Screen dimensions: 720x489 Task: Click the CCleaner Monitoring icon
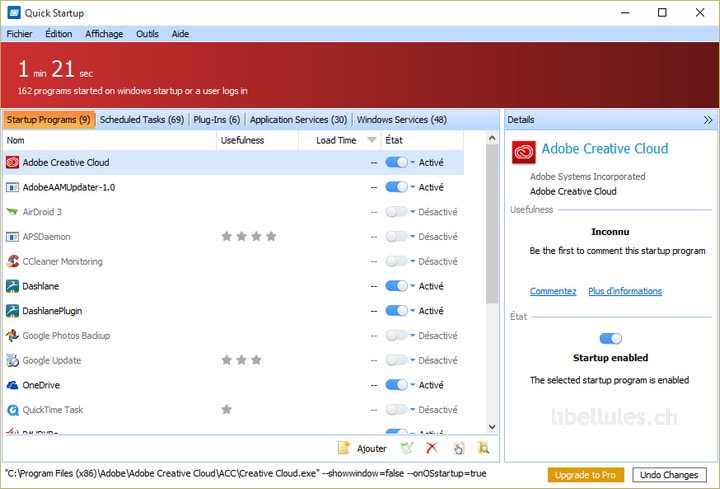[12, 261]
